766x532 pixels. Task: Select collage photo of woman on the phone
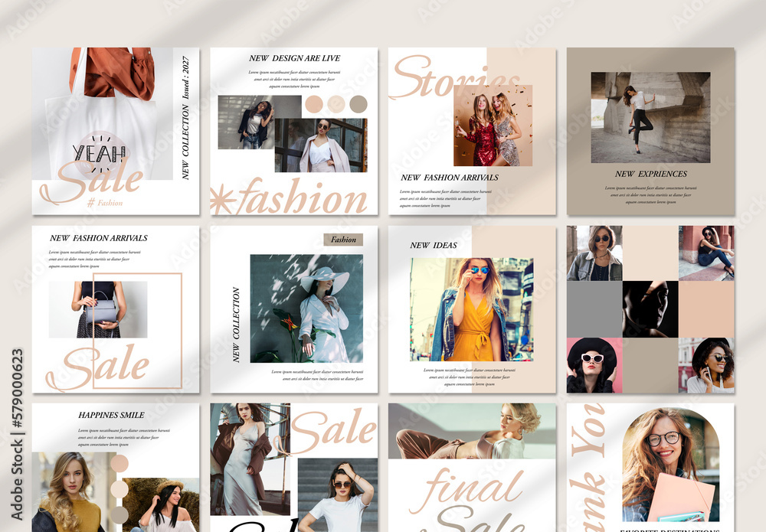tap(706, 366)
